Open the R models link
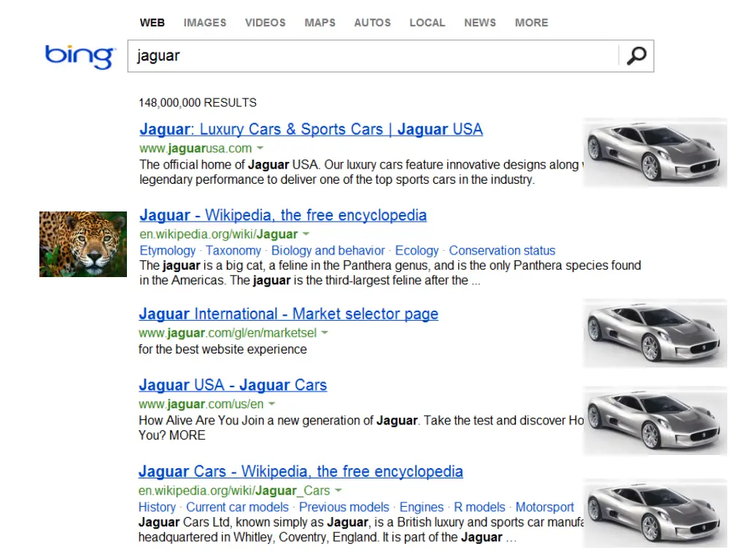 pyautogui.click(x=479, y=507)
